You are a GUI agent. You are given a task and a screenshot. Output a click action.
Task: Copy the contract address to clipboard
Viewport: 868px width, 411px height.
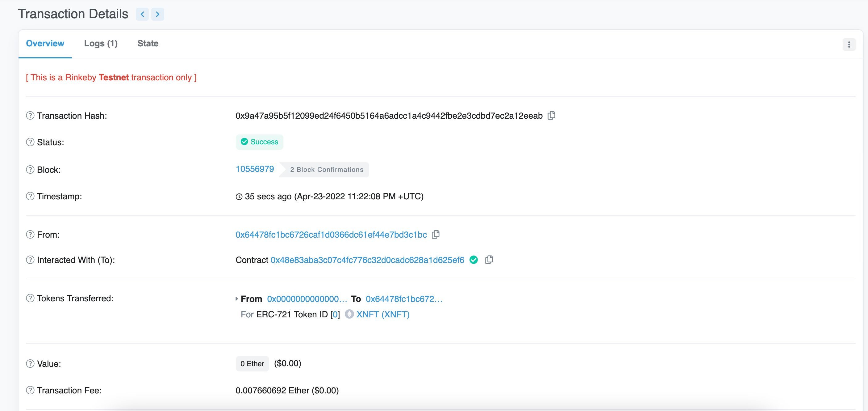click(489, 260)
